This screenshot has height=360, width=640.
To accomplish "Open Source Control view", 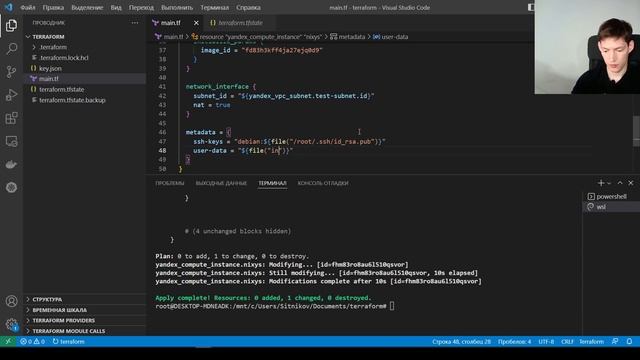I will (11, 72).
